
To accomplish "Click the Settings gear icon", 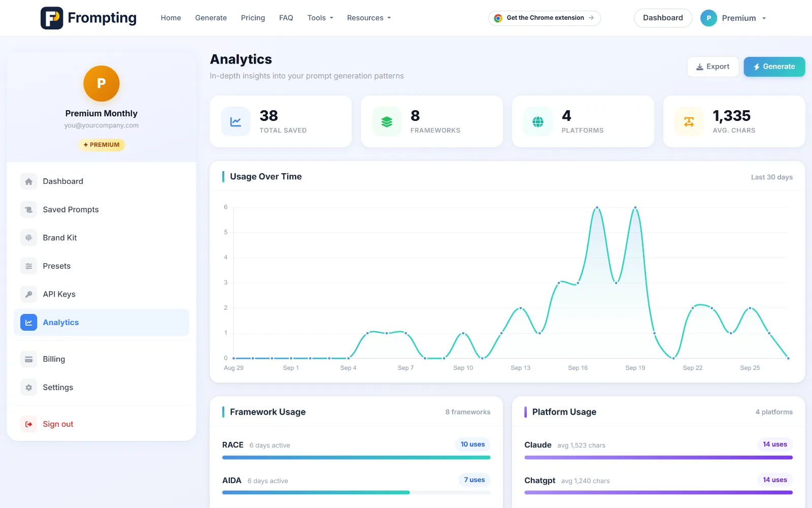I will (29, 388).
